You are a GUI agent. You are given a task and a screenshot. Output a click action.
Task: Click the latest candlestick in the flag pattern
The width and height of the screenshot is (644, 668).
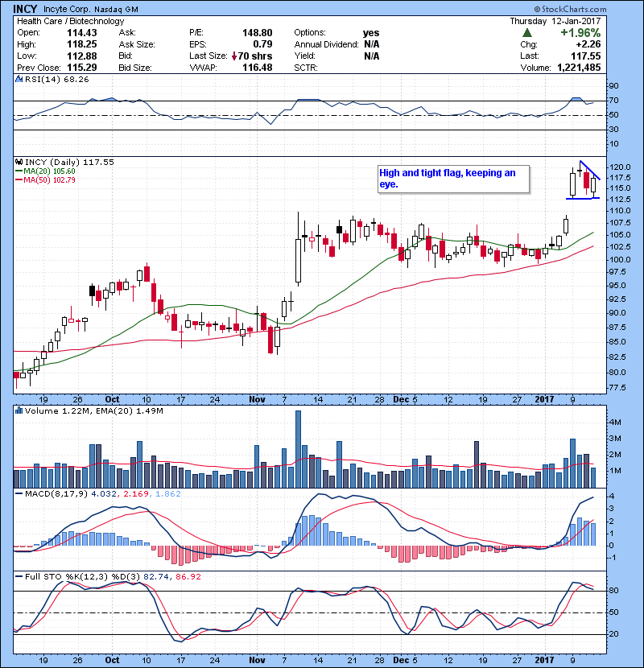click(593, 184)
